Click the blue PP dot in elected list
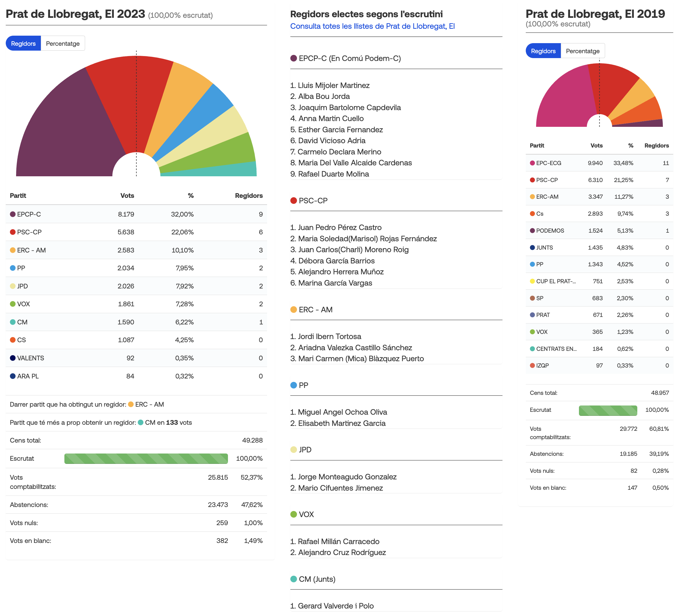The height and width of the screenshot is (616, 683). [293, 385]
